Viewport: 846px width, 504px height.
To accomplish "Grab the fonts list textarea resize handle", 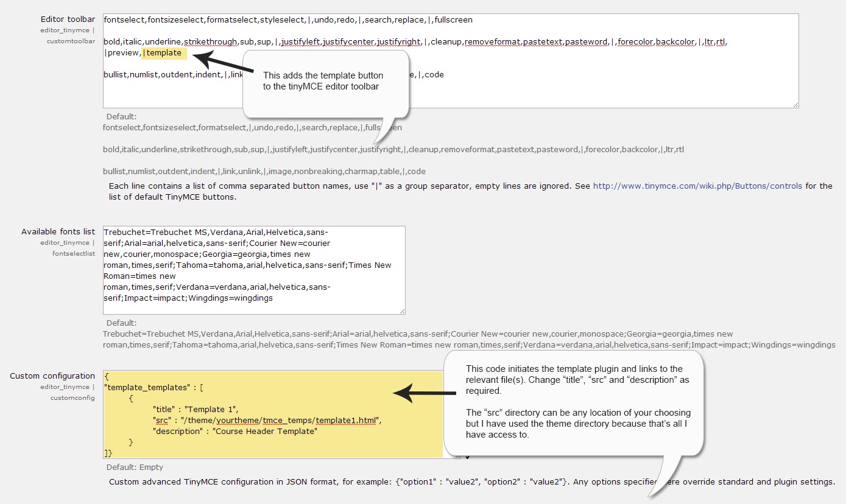I will coord(401,310).
